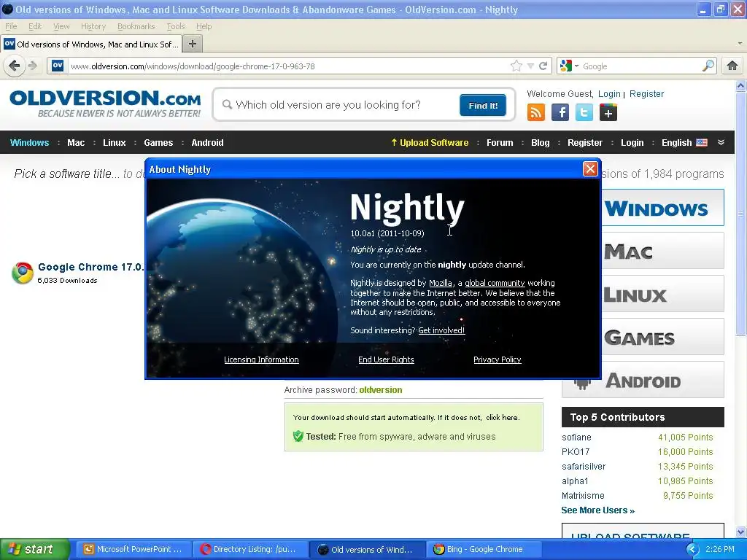Image resolution: width=747 pixels, height=560 pixels.
Task: Click Register link beside Welcome Guest
Action: point(646,94)
